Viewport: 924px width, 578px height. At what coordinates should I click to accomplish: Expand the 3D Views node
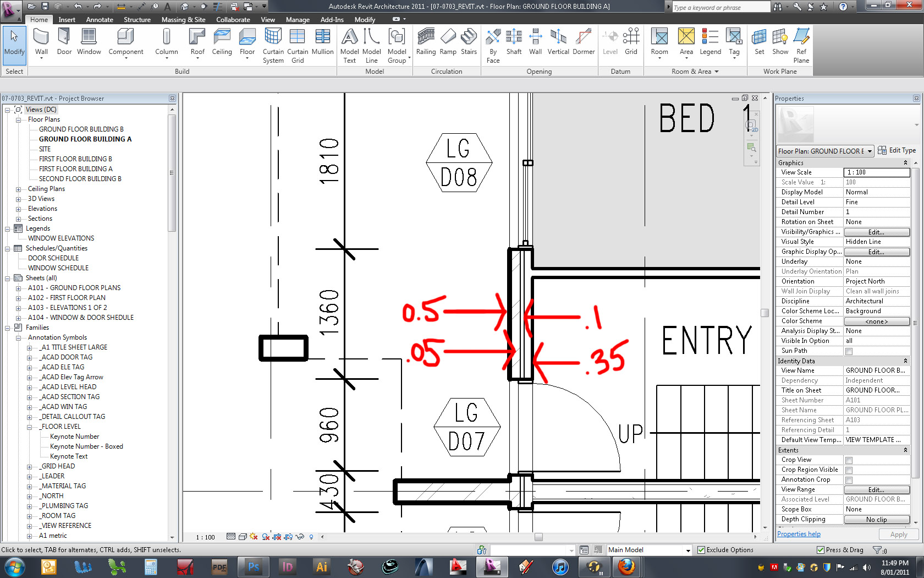click(x=18, y=199)
